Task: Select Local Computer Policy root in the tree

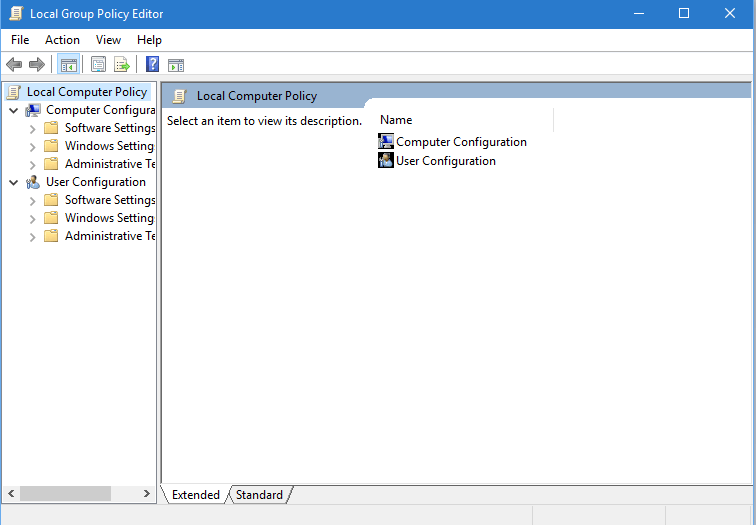Action: point(87,92)
